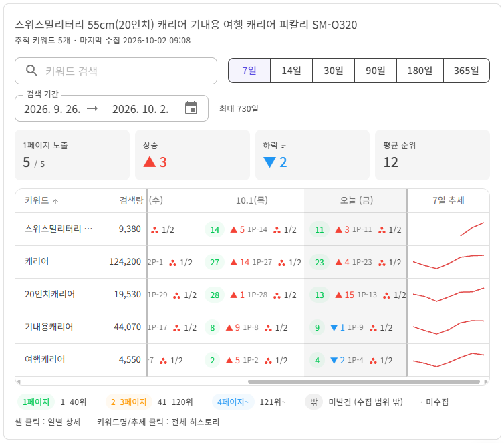Click today's rank badge 13 for 20인치캐리어
The height and width of the screenshot is (443, 504).
(320, 295)
